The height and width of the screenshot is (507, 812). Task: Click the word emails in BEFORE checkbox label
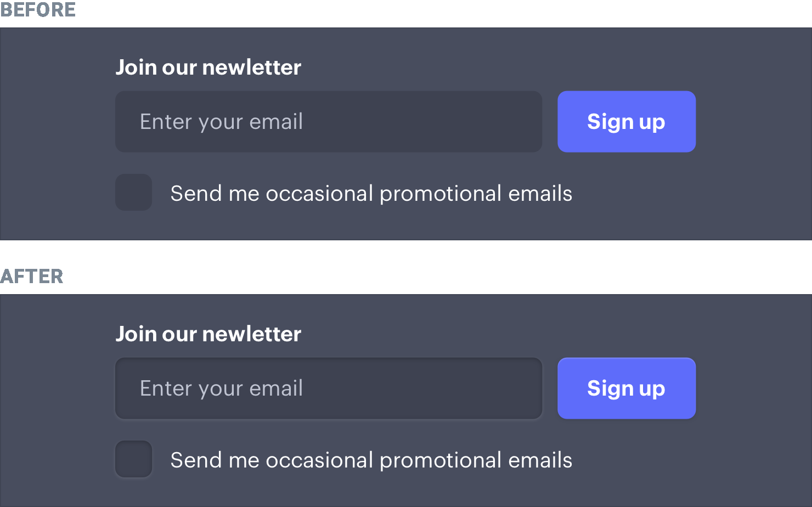(x=540, y=193)
